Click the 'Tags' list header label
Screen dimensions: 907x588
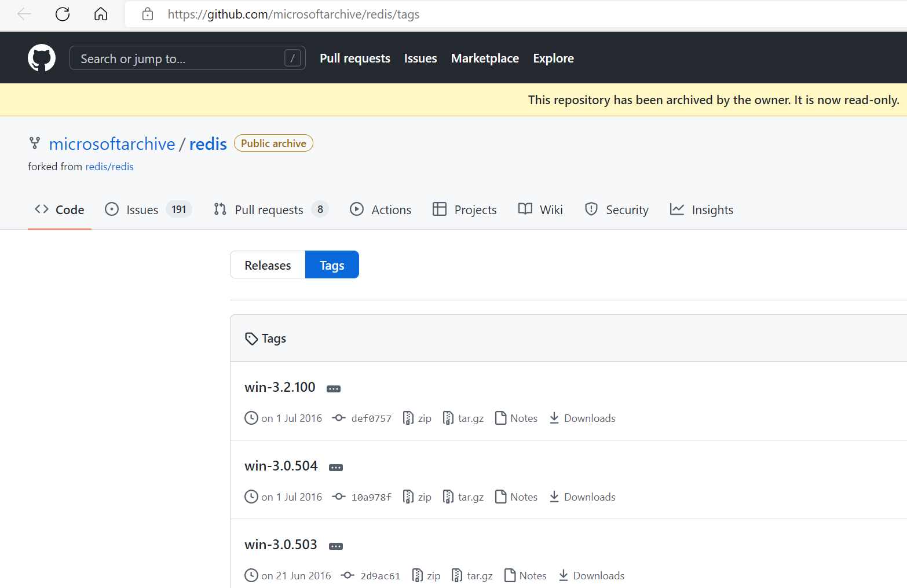click(274, 339)
